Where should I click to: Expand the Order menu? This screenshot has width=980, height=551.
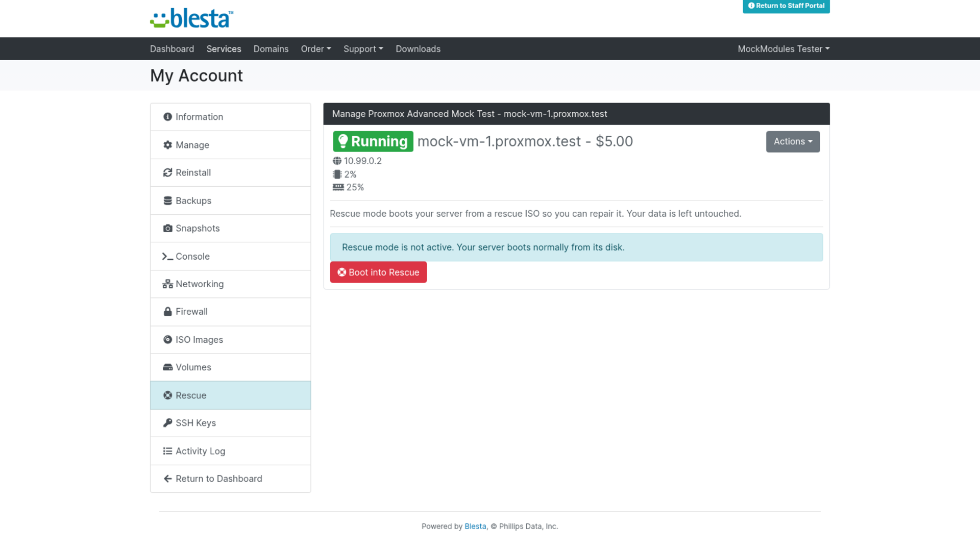point(316,49)
